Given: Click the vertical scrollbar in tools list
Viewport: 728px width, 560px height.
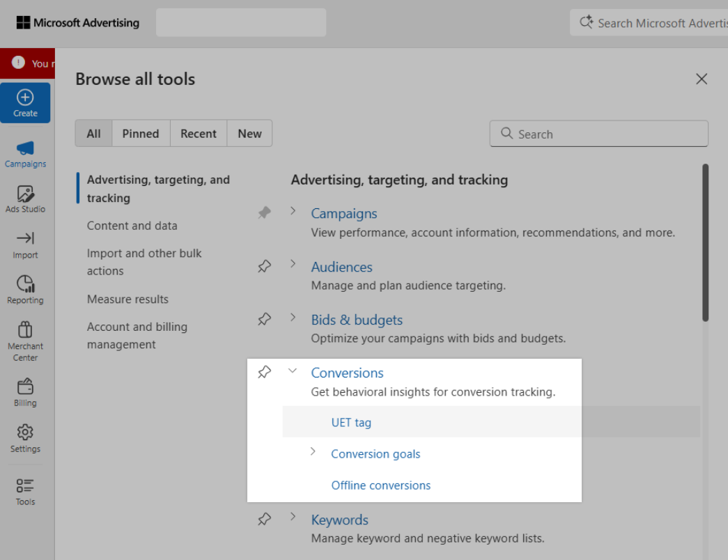Looking at the screenshot, I should [705, 242].
